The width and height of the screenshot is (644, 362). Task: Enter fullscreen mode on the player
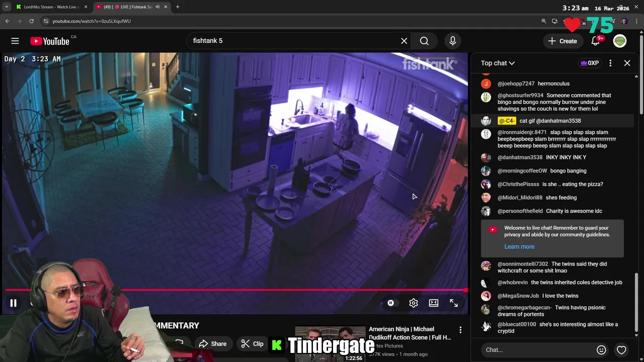[453, 303]
